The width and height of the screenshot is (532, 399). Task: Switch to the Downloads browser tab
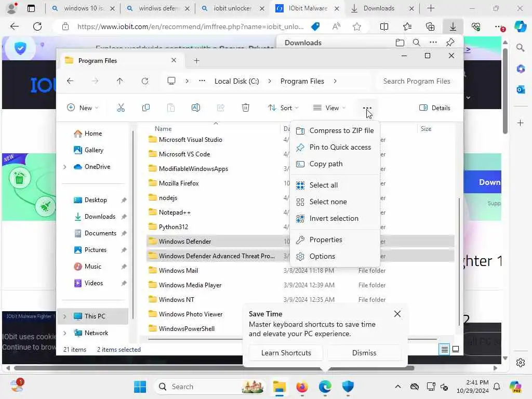coord(379,8)
